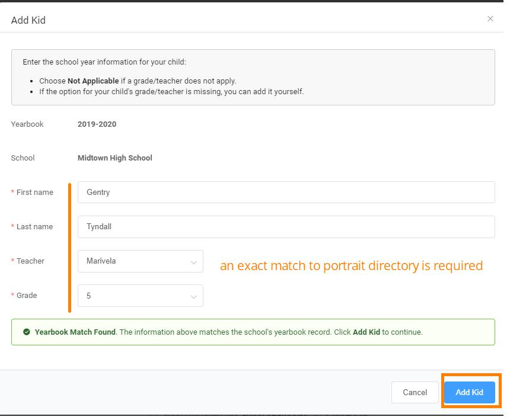Screen dimensions: 526x420
Task: Click the 'If the option for your child's grade/teacher is missing' bullet
Action: [171, 91]
